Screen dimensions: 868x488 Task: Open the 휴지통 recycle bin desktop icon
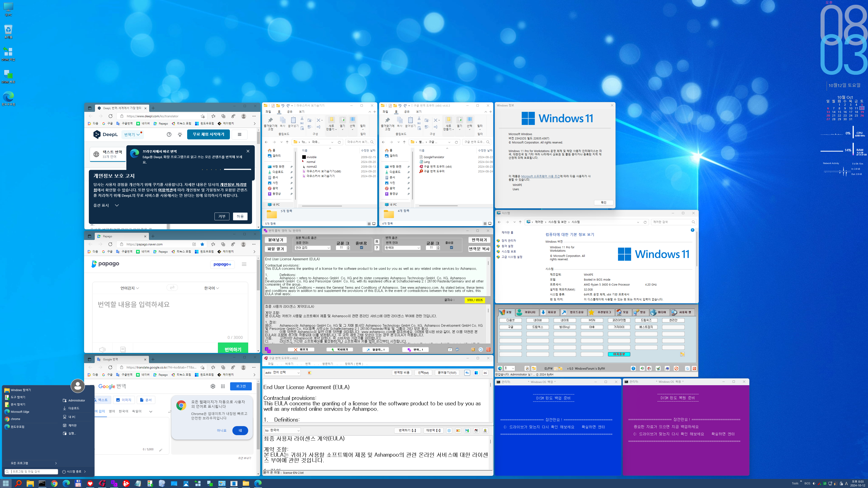coord(8,31)
